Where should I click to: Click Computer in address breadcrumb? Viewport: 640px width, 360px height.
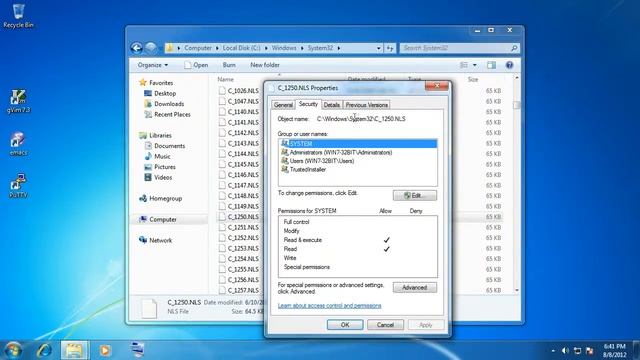click(x=198, y=48)
